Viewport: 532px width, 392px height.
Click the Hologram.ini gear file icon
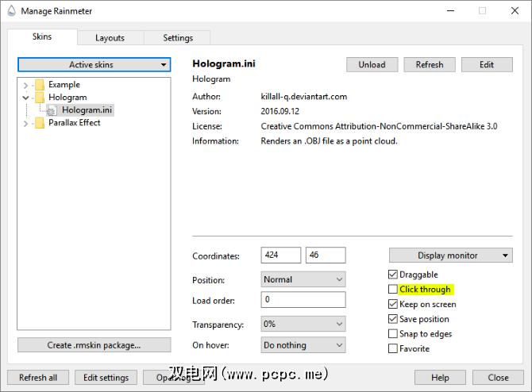tap(52, 110)
